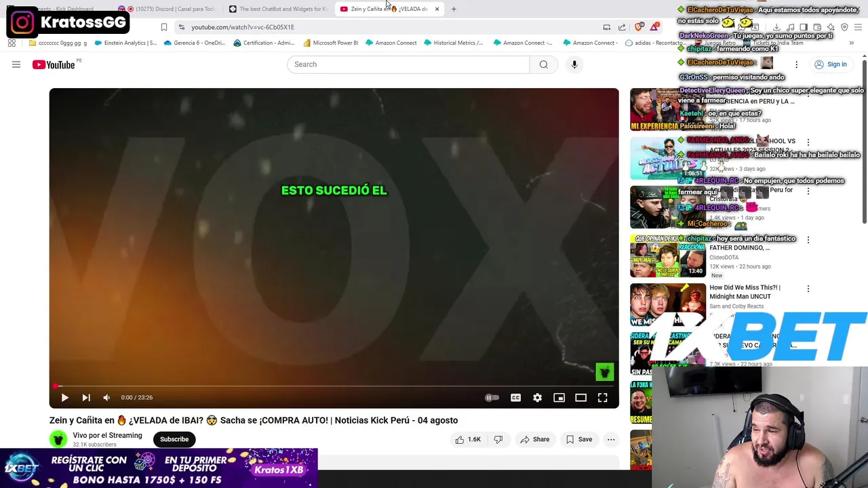Click the channel watermark on the video
This screenshot has width=868, height=488.
604,371
